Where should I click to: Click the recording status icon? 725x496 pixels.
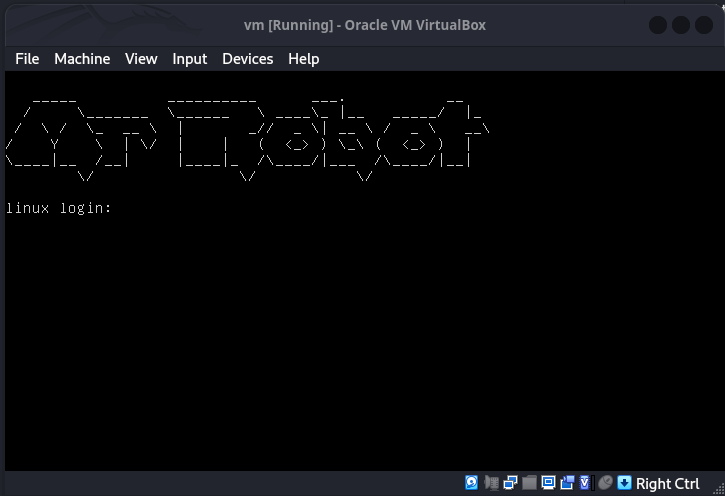click(567, 483)
